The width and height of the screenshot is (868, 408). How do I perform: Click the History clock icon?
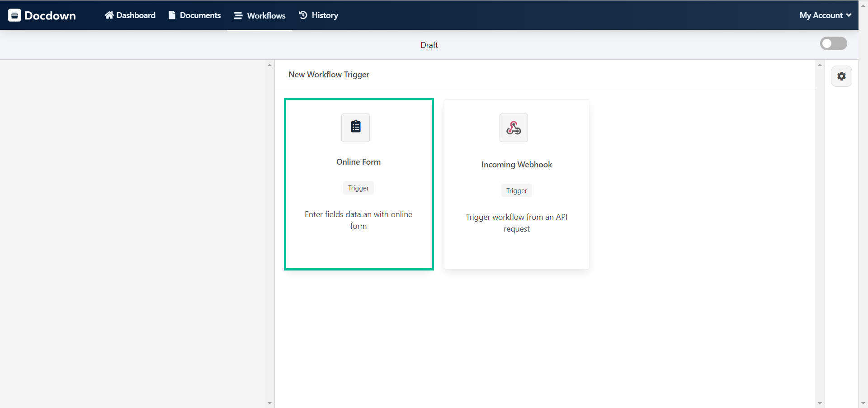click(302, 15)
